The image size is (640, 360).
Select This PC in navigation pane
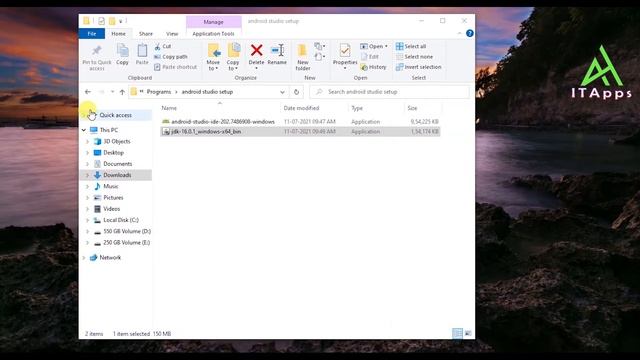tap(109, 130)
